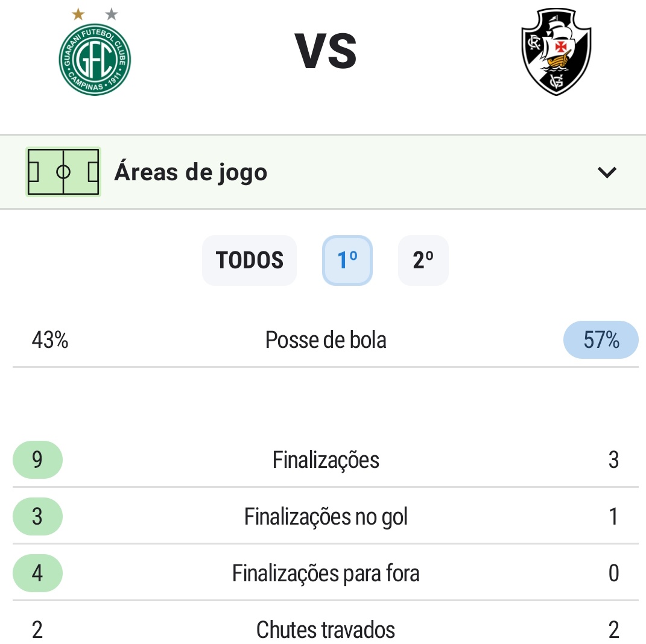
Task: Click the Chutes travados label
Action: click(x=326, y=630)
